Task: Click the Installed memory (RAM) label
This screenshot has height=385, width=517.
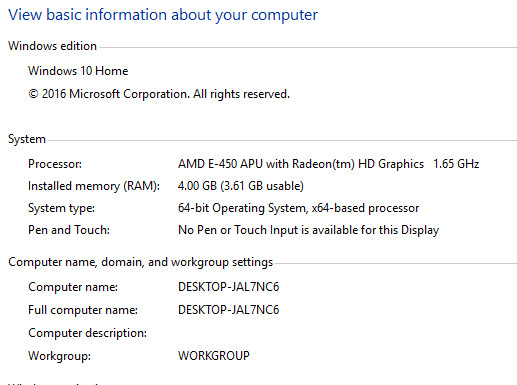Action: tap(94, 186)
